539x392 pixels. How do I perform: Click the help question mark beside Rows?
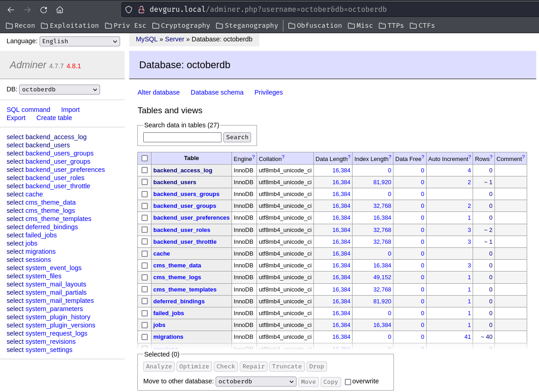pyautogui.click(x=491, y=157)
